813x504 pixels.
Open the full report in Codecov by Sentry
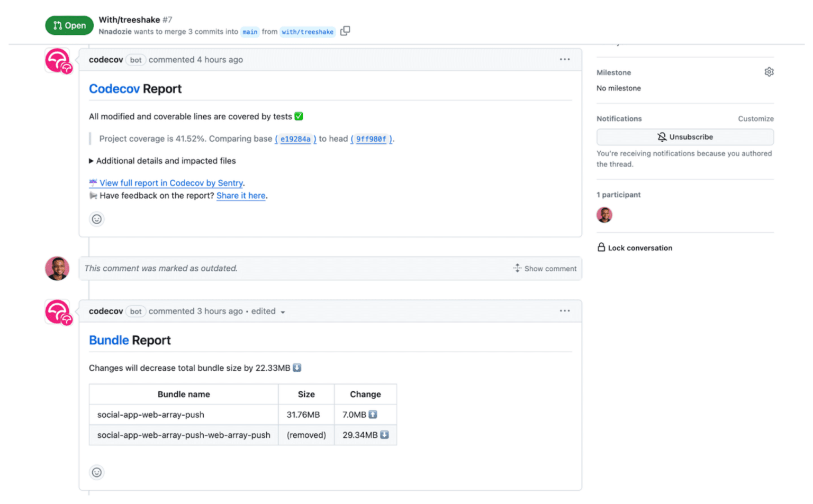tap(170, 182)
